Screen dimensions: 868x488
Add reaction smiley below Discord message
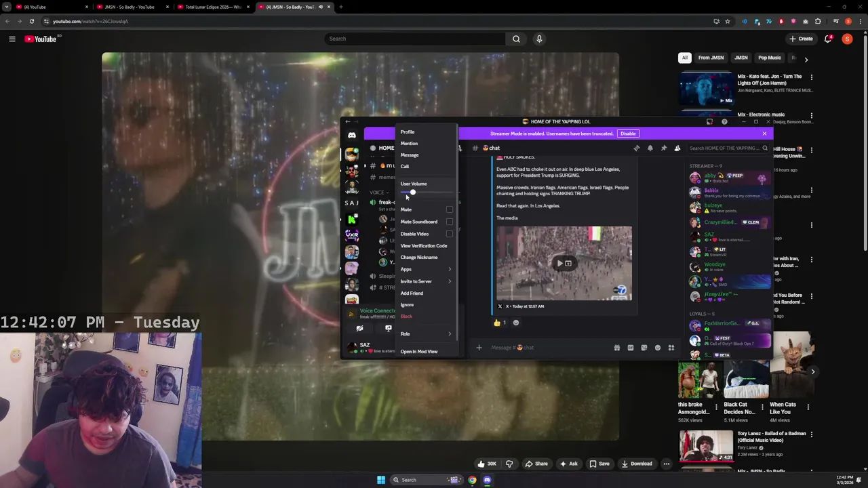pyautogui.click(x=516, y=323)
